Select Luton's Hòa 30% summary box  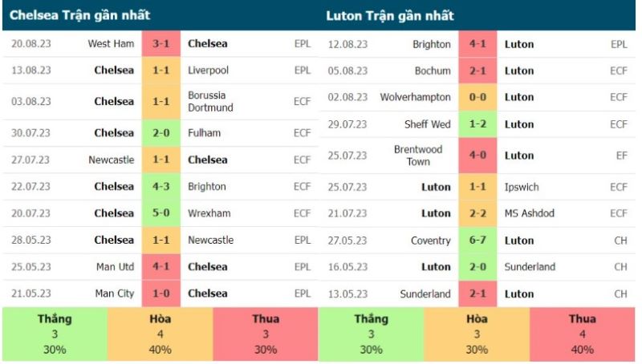(477, 334)
